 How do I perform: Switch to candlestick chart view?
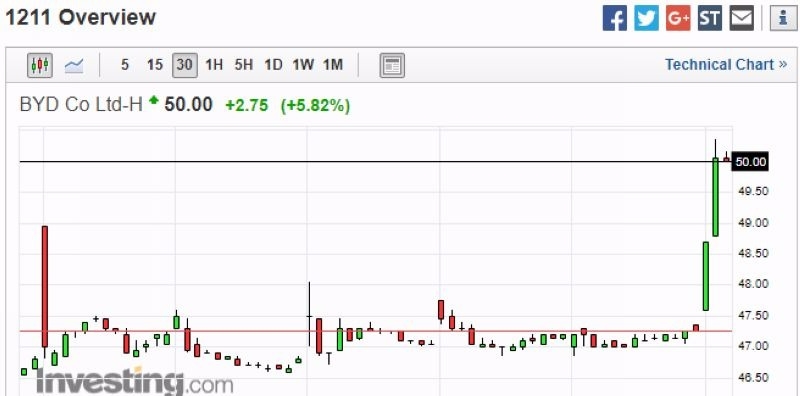40,65
